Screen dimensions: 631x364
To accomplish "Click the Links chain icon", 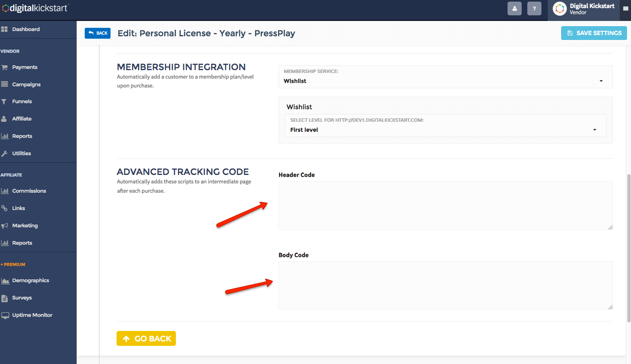I will click(x=4, y=208).
